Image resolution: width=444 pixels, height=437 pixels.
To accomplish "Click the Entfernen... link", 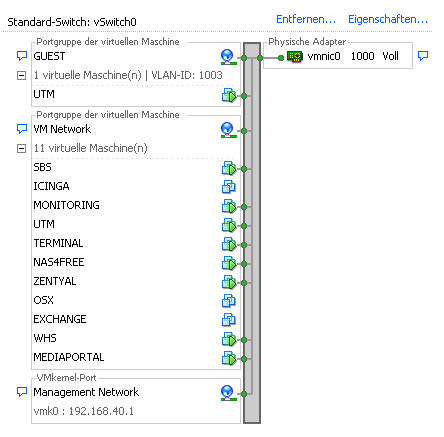I will 306,19.
